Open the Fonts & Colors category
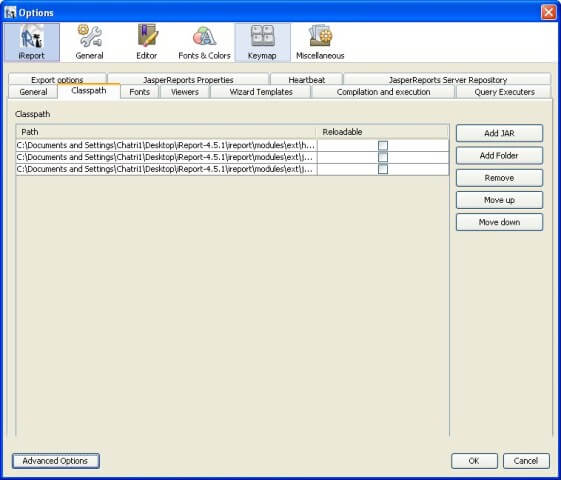 click(x=204, y=43)
